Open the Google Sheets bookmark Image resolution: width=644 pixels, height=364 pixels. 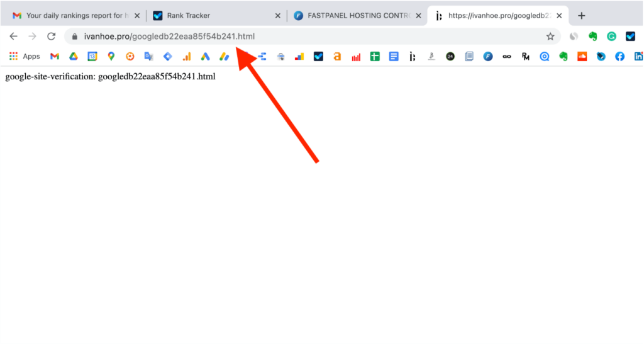(375, 56)
